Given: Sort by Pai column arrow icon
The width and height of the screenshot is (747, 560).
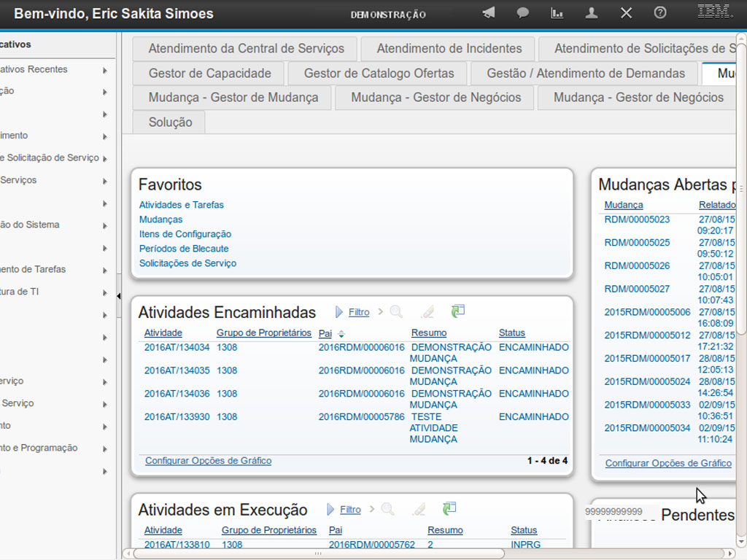Looking at the screenshot, I should pyautogui.click(x=341, y=334).
